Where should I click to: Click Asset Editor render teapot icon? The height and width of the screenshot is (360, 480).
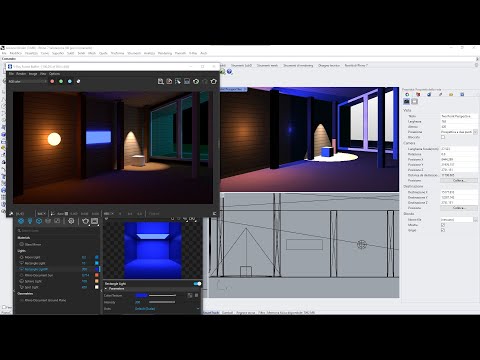85,221
